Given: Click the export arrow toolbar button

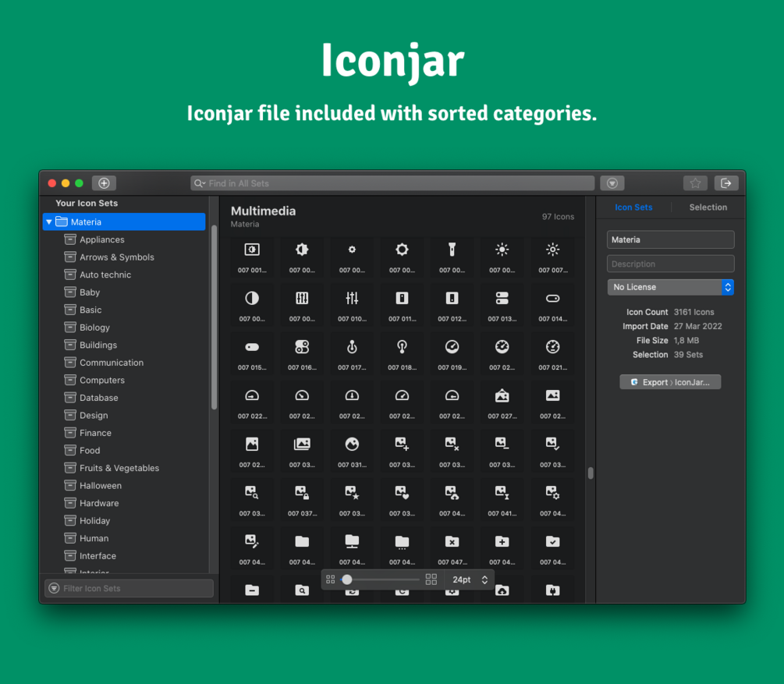Looking at the screenshot, I should coord(726,183).
